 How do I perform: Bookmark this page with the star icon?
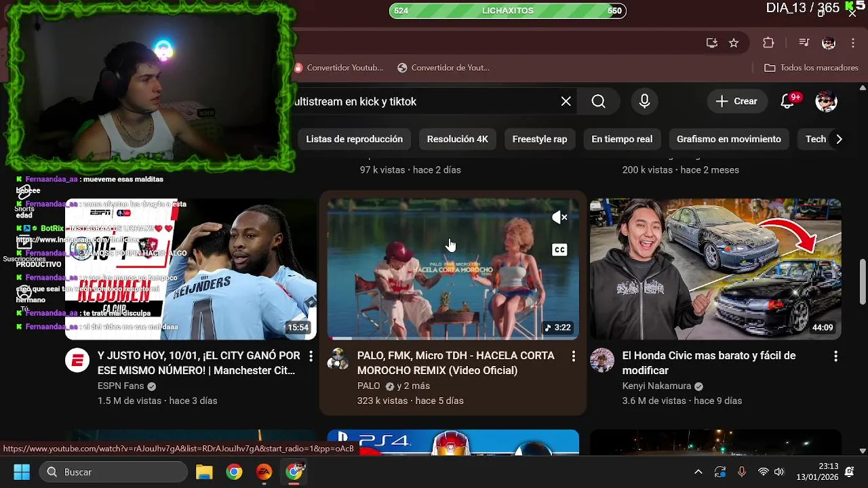coord(734,43)
